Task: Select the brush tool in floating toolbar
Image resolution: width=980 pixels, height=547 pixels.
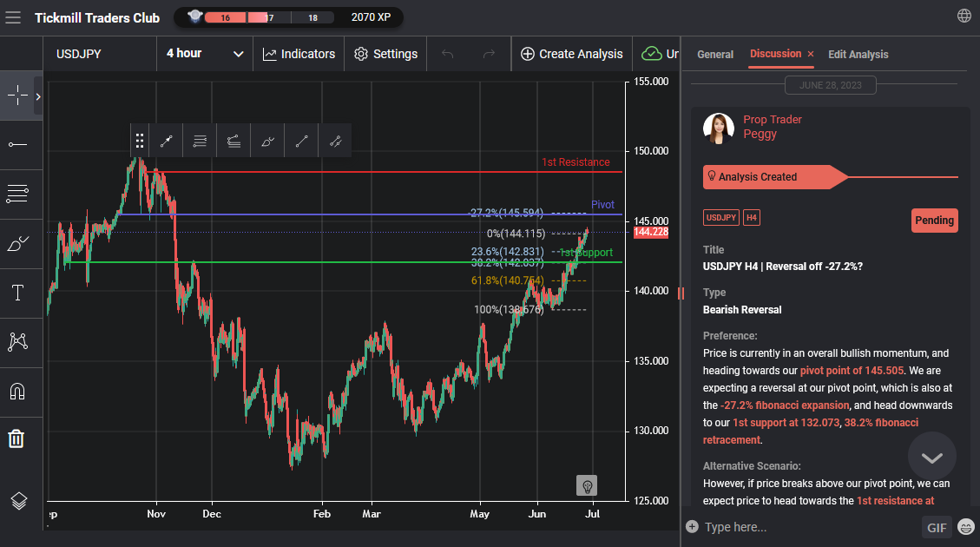Action: 267,142
